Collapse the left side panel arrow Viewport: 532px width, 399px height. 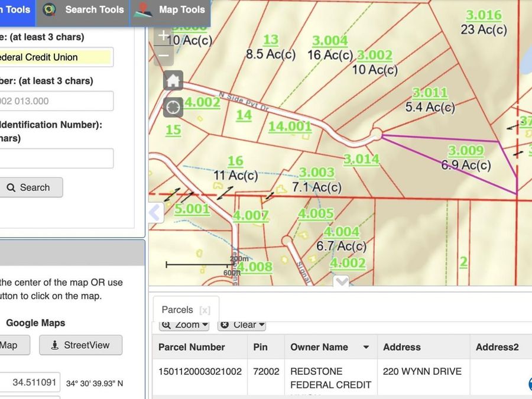(x=155, y=213)
